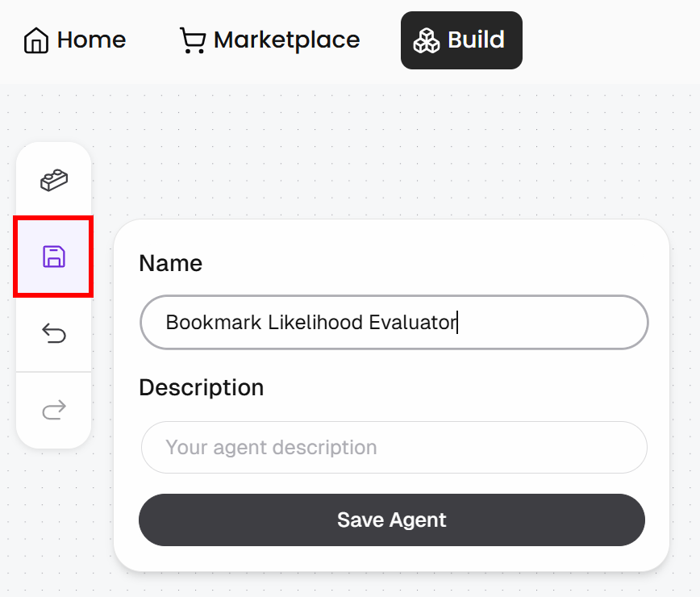Screen dimensions: 700x597
Task: Switch to the Build tab
Action: [x=461, y=40]
